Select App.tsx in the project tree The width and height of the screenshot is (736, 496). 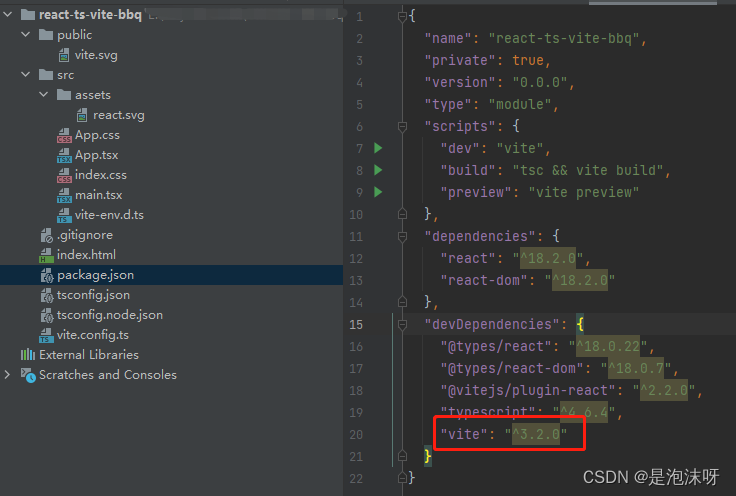(97, 155)
